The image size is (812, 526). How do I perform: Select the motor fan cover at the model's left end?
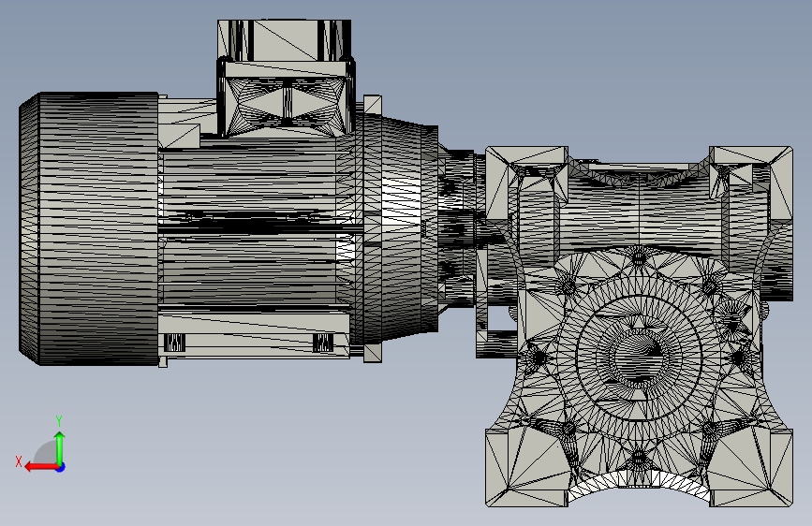coord(89,228)
